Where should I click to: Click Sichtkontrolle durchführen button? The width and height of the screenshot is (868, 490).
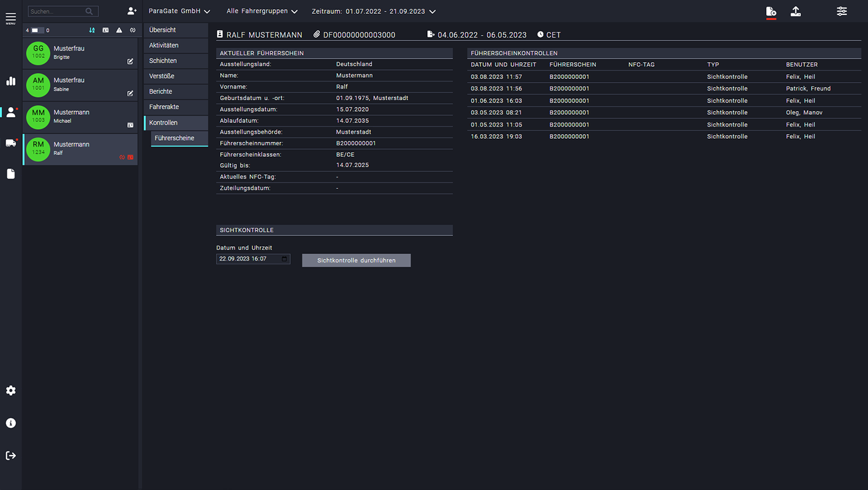(x=356, y=260)
